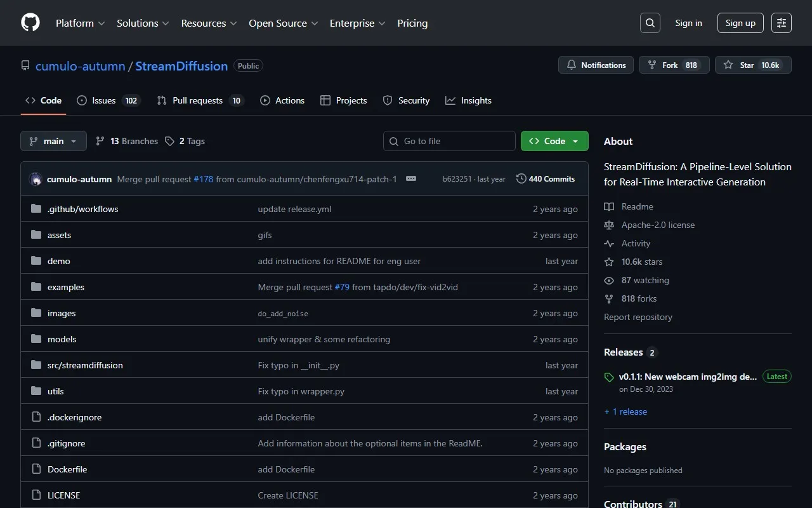Open the src/streamdiffusion folder

[85, 365]
